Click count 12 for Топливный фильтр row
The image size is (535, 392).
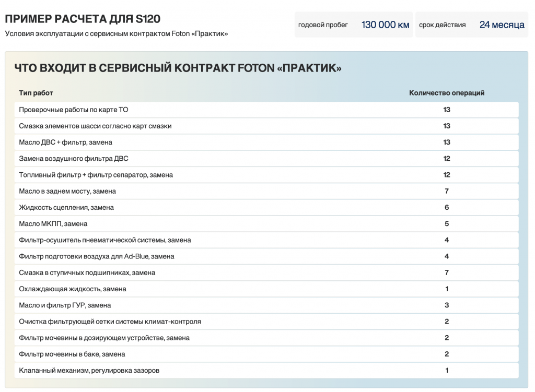447,175
